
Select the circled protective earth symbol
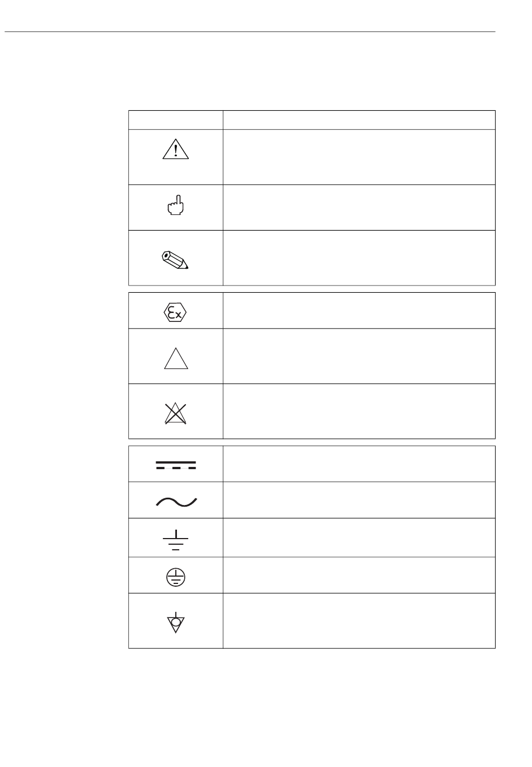tap(176, 577)
